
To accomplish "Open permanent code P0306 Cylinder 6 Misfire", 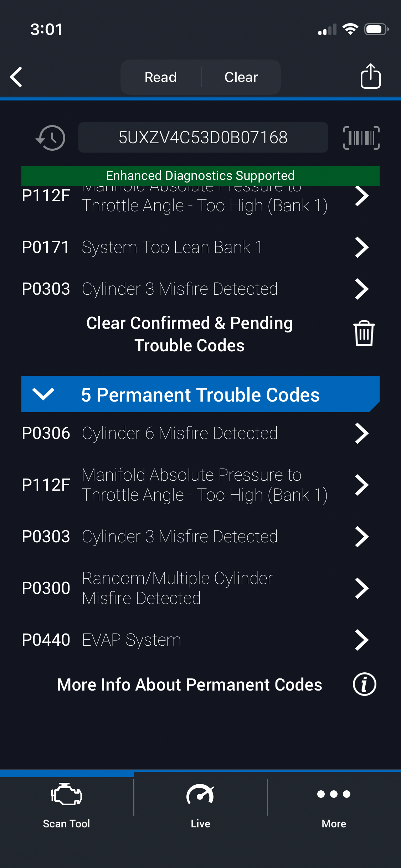I will coord(195,433).
